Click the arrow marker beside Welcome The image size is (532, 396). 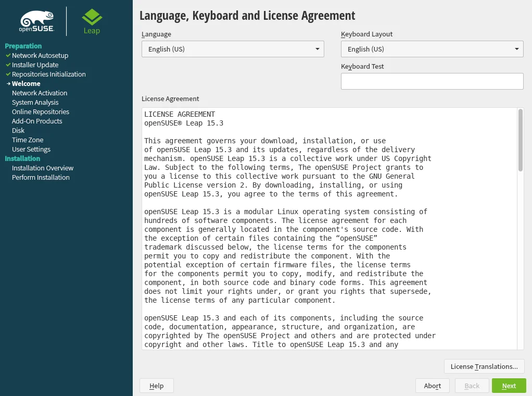click(8, 83)
